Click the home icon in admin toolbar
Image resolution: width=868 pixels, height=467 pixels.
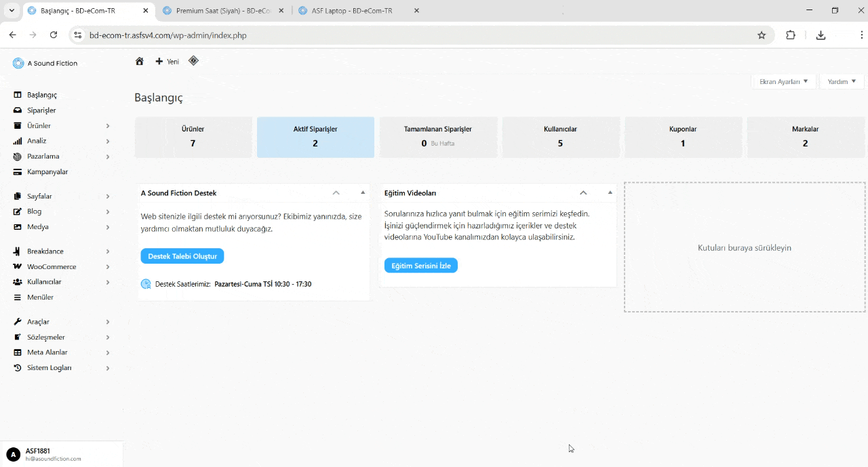140,62
